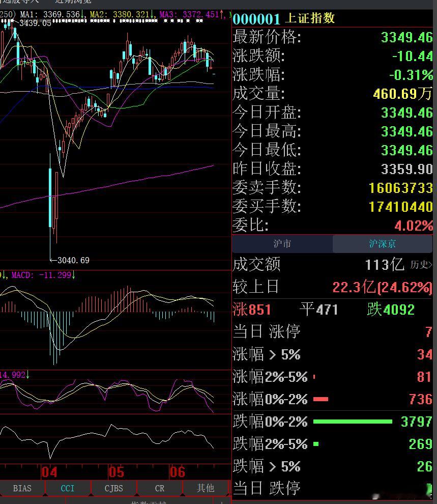
Task: Select the 委卖手数 value 16063733
Action: click(401, 188)
